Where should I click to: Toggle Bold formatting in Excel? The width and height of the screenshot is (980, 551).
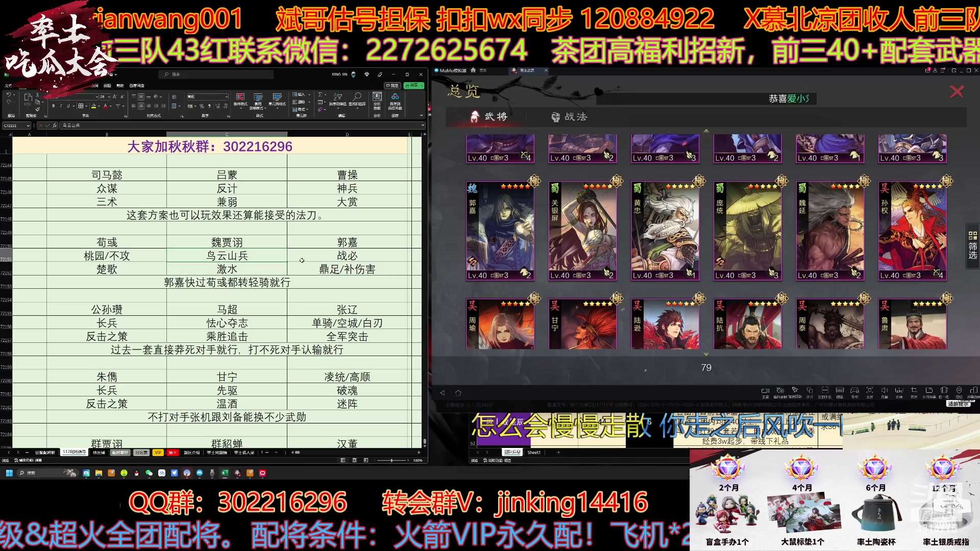pos(54,106)
